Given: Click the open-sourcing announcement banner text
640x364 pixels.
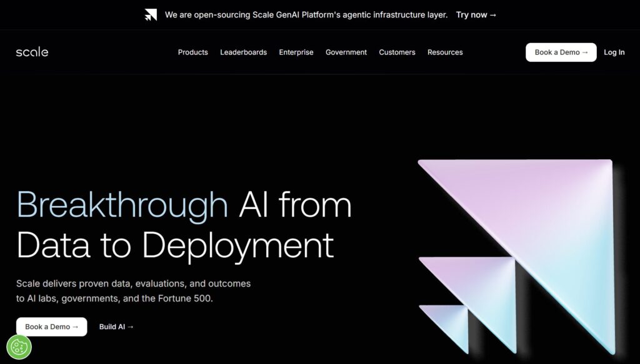Looking at the screenshot, I should (x=306, y=15).
